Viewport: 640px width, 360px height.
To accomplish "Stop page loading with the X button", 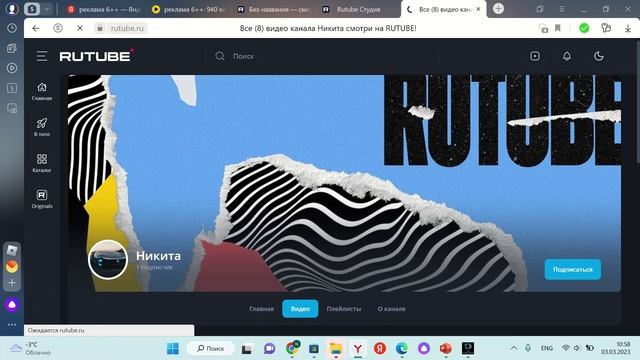I will click(x=80, y=28).
